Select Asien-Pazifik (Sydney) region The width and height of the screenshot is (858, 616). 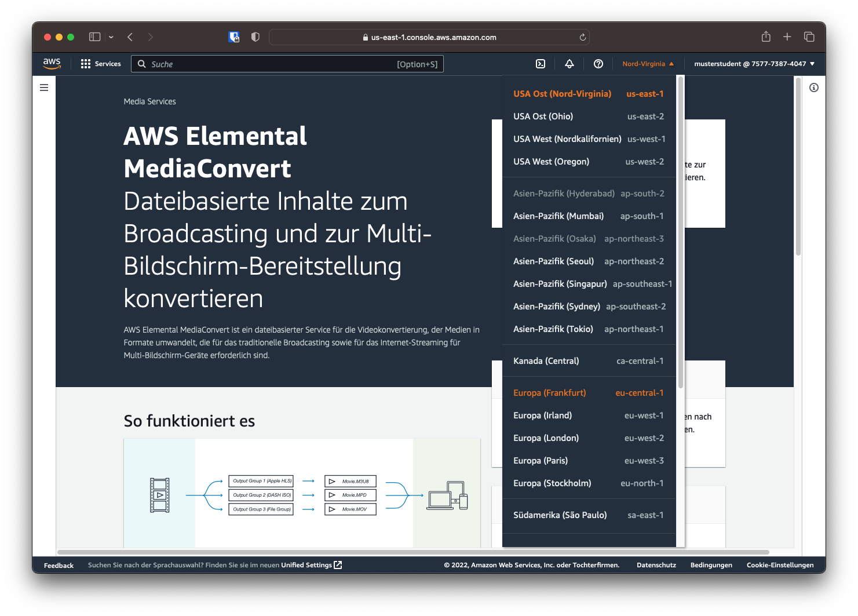(x=589, y=307)
